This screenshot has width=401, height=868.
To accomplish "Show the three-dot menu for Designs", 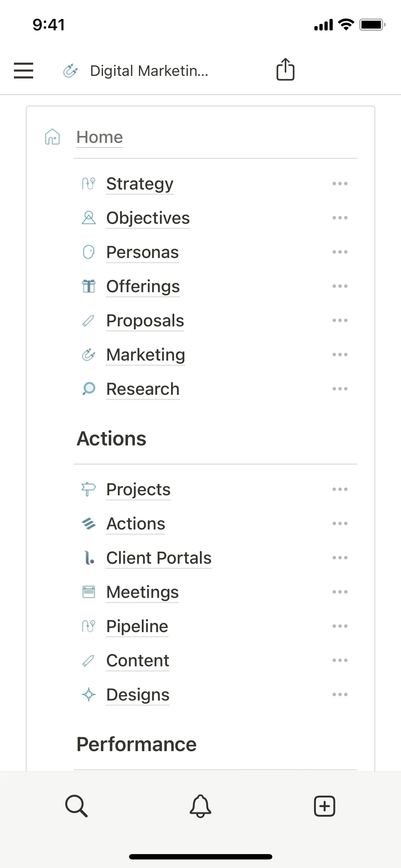I will (340, 694).
